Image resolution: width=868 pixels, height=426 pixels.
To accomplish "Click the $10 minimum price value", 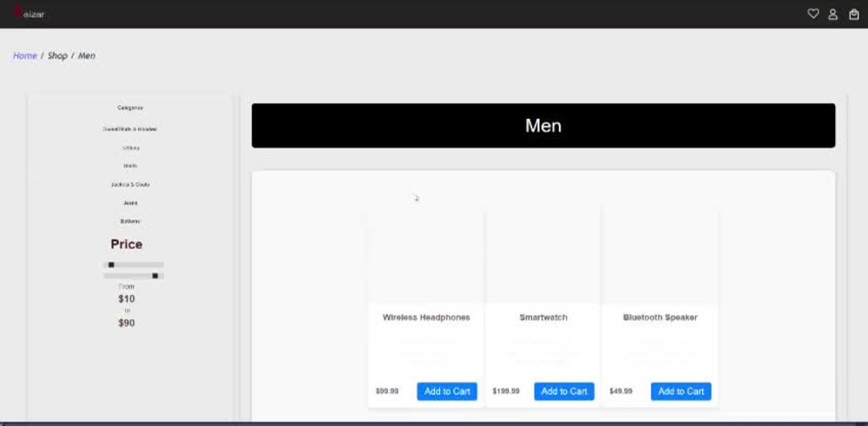I will 126,299.
